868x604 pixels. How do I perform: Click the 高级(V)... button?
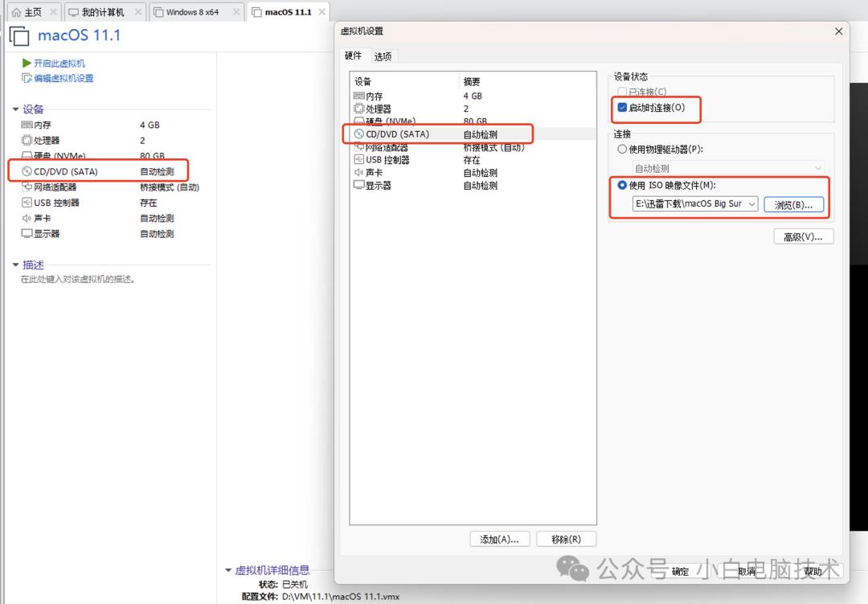coord(803,236)
